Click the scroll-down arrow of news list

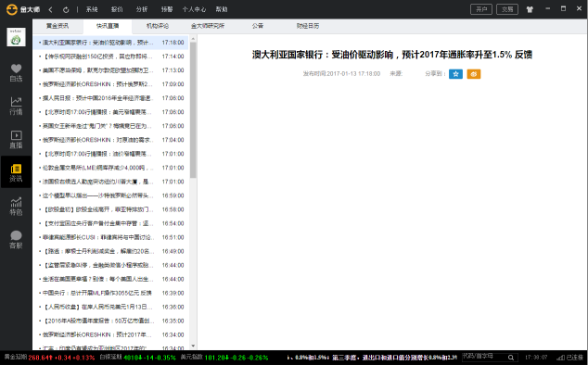[193, 346]
